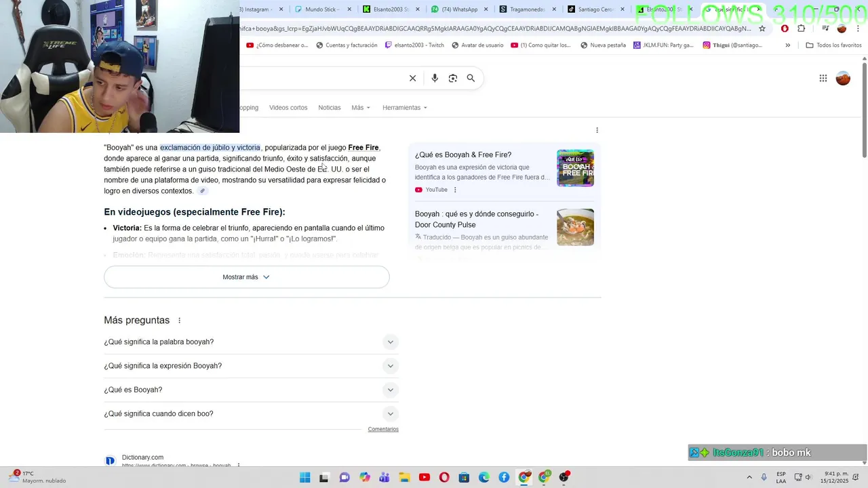Screen dimensions: 868x488
Task: Open the Thigui Instagram bookmark
Action: [732, 45]
